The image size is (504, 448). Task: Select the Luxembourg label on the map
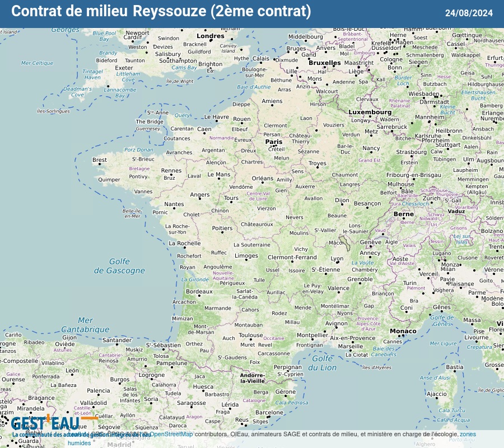[370, 112]
